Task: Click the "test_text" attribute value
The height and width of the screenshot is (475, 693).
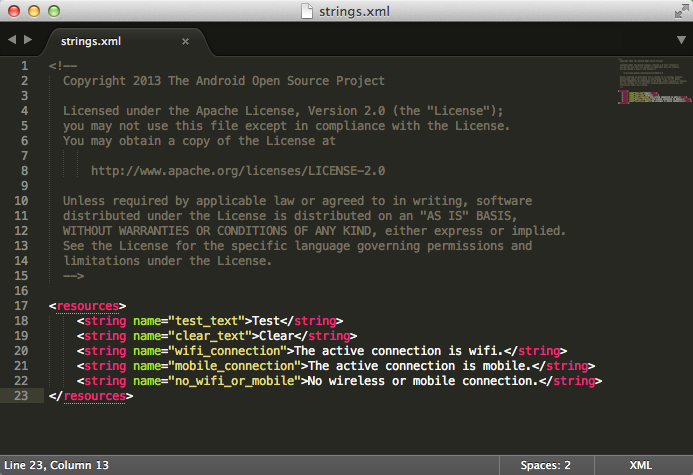Action: [x=210, y=321]
